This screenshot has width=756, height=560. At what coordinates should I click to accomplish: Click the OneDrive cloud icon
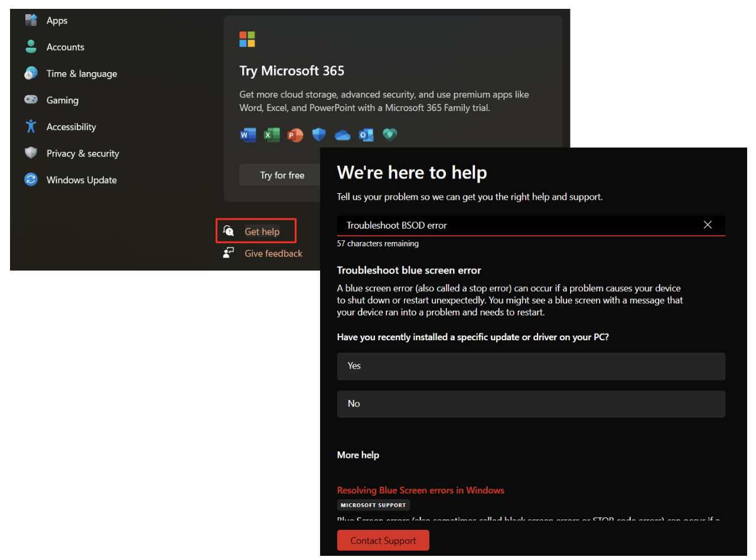tap(343, 135)
